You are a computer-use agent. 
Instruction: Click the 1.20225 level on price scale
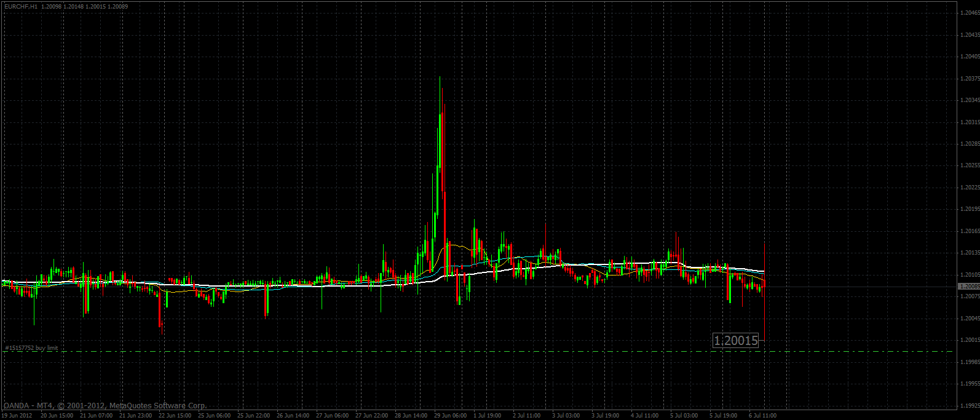click(x=970, y=188)
